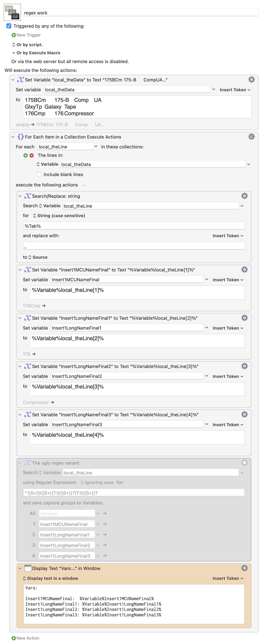This screenshot has height=644, width=262.
Task: Add a collection with the green plus icon
Action: pyautogui.click(x=26, y=155)
